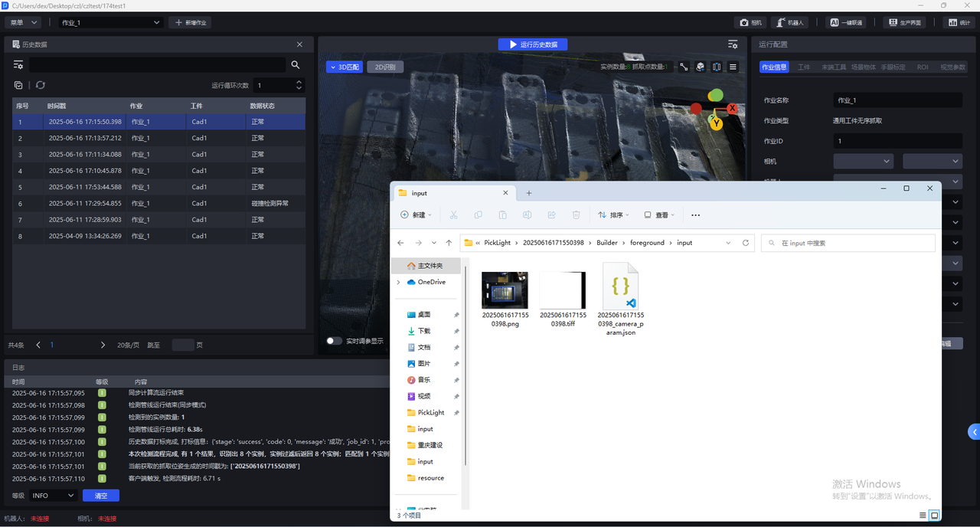Click the history search magnifier icon
The width and height of the screenshot is (980, 527).
pos(296,65)
